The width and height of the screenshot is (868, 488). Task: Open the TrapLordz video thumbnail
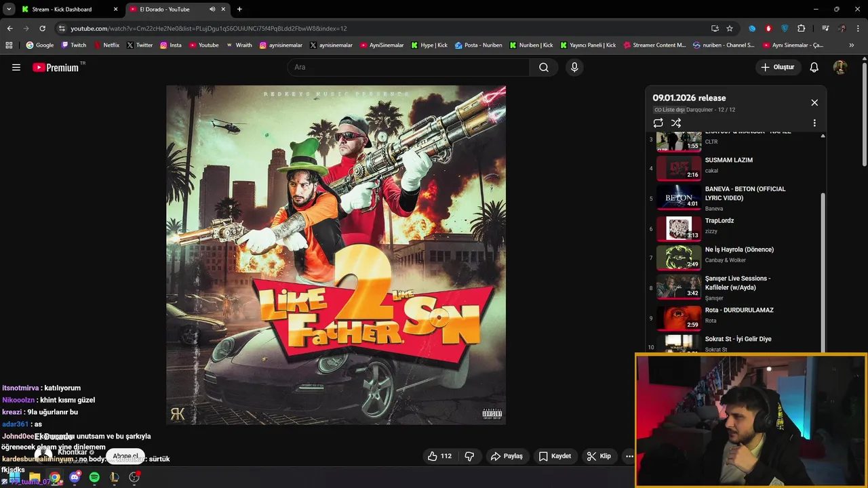coord(679,228)
